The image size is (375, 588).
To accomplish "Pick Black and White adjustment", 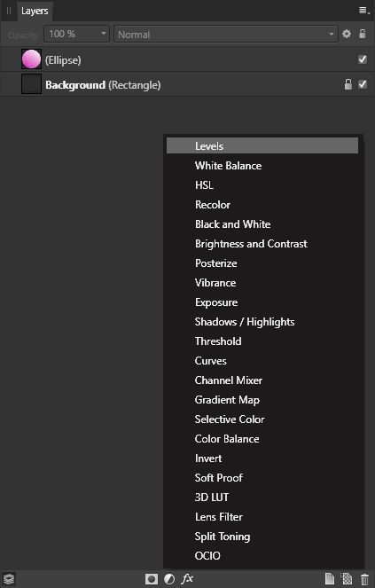I will tap(262, 223).
